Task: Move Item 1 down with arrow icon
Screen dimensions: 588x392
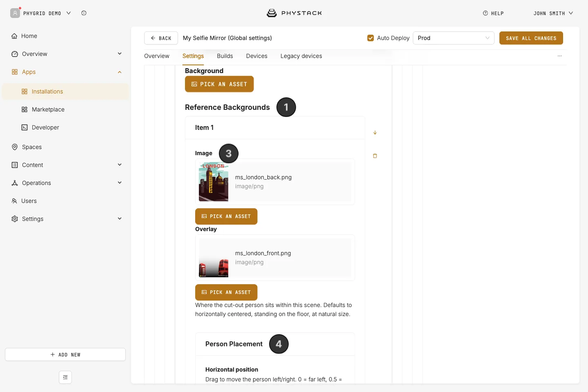Action: coord(375,133)
